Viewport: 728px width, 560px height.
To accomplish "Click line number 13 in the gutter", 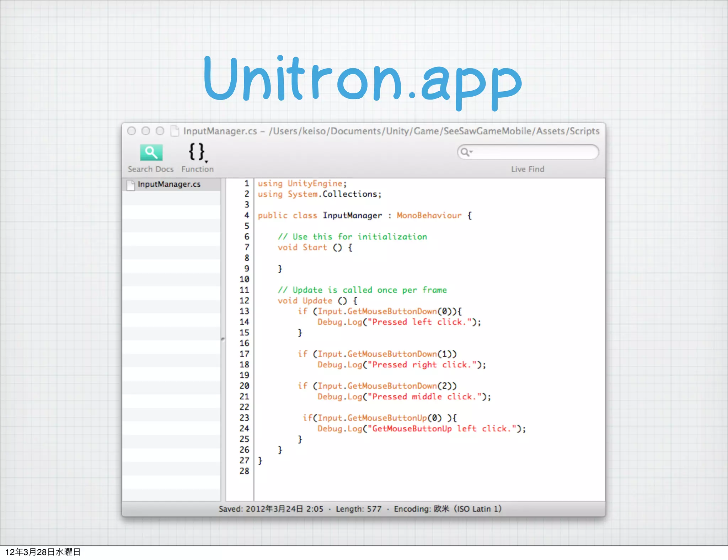I will [244, 311].
